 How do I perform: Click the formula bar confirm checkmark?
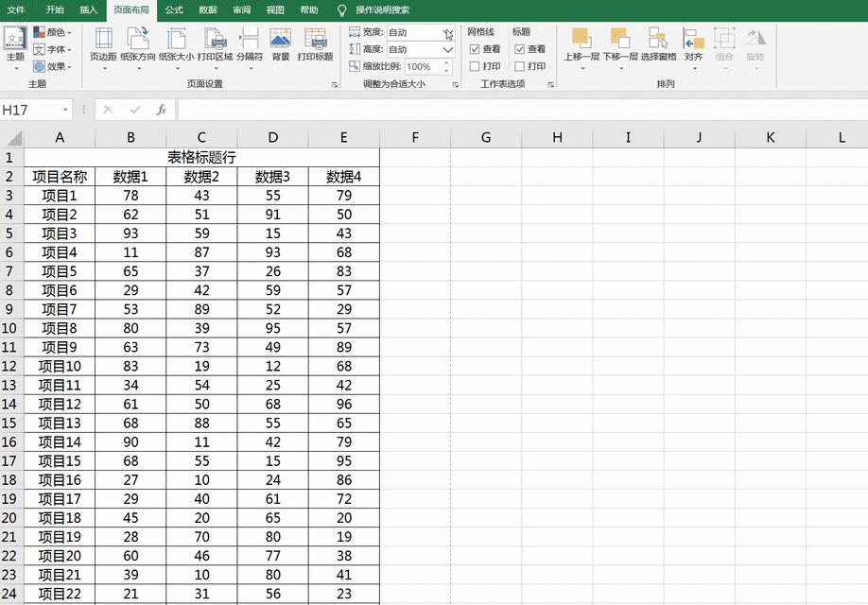click(x=135, y=110)
